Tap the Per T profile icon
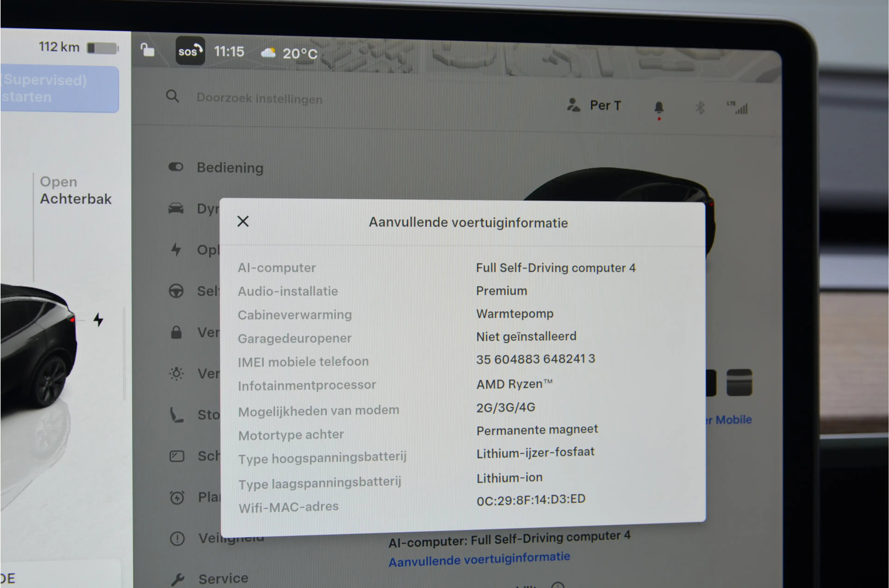The width and height of the screenshot is (889, 588). [x=573, y=105]
